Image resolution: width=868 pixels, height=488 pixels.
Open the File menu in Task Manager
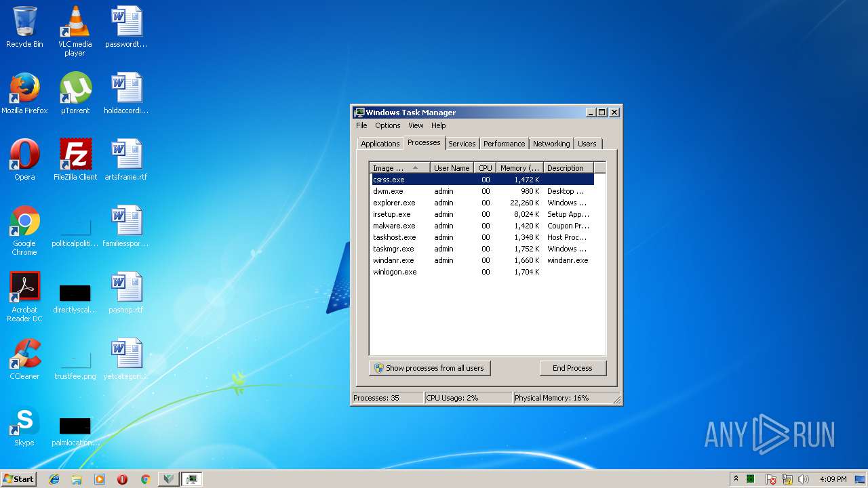[x=361, y=125]
